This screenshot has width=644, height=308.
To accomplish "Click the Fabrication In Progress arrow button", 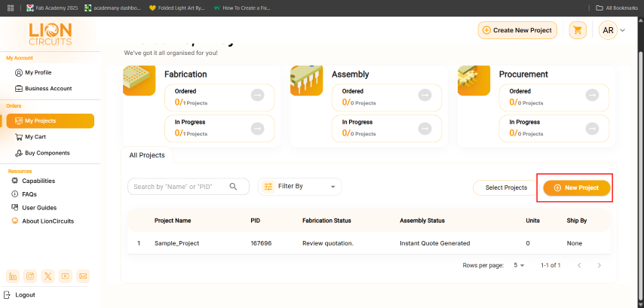I will click(257, 129).
